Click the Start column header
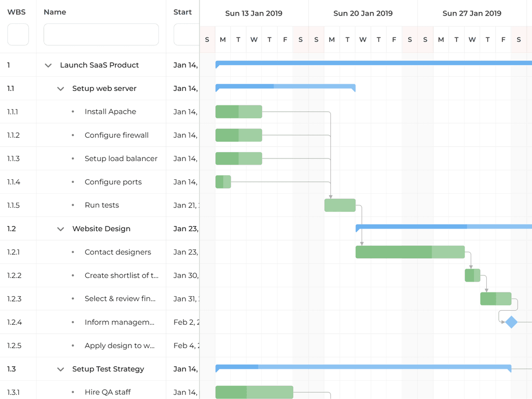 tap(182, 12)
